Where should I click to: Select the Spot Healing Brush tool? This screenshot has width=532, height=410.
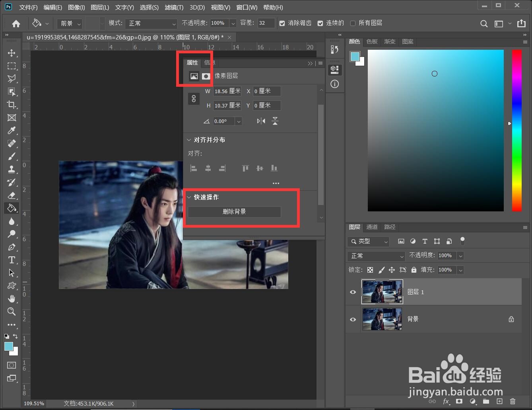12,143
